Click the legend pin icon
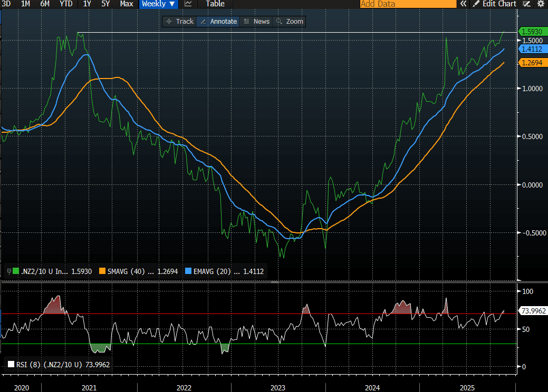Viewport: 548px width, 392px height. [9, 272]
